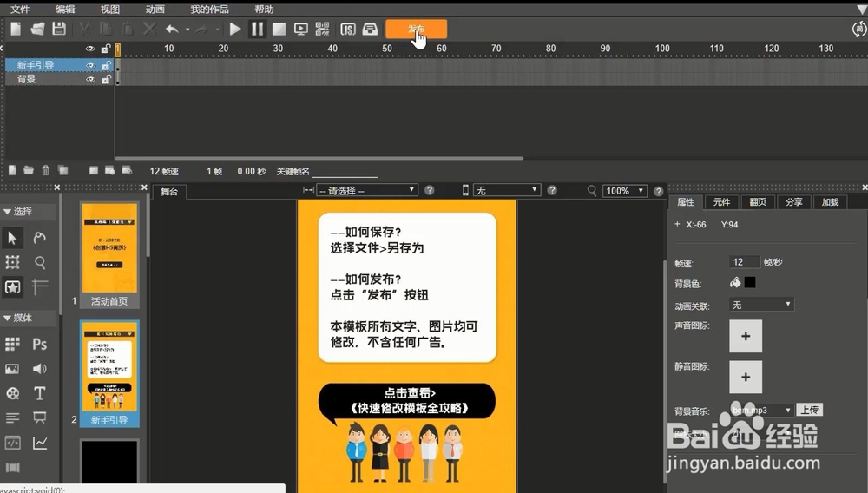Choose the zoom magnifier tool
This screenshot has width=868, height=493.
click(x=39, y=262)
